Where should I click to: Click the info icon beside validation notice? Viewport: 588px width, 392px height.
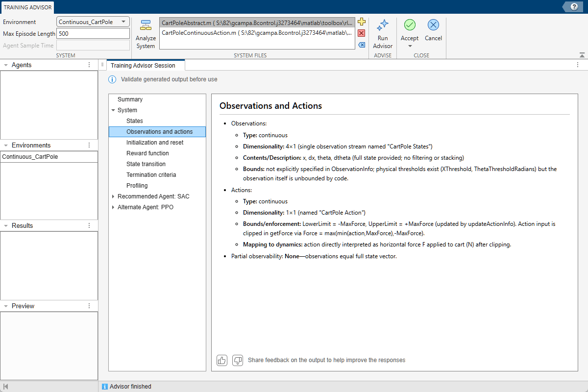pos(112,79)
